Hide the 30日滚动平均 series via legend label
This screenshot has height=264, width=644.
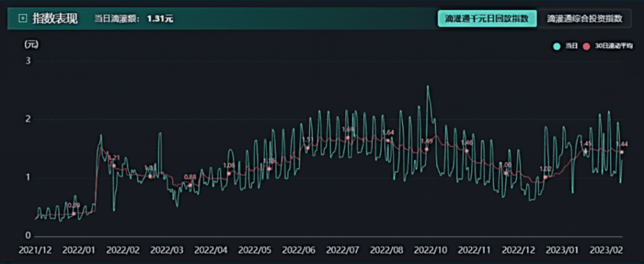614,46
